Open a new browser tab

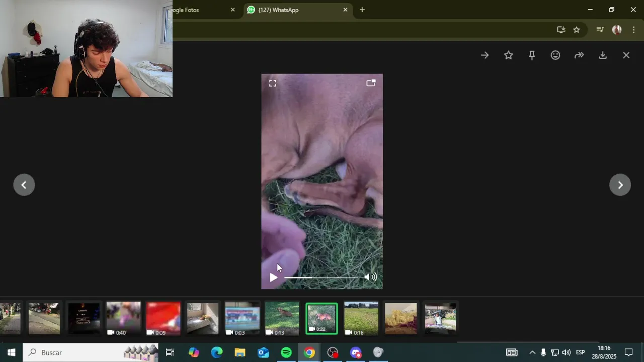(x=362, y=10)
